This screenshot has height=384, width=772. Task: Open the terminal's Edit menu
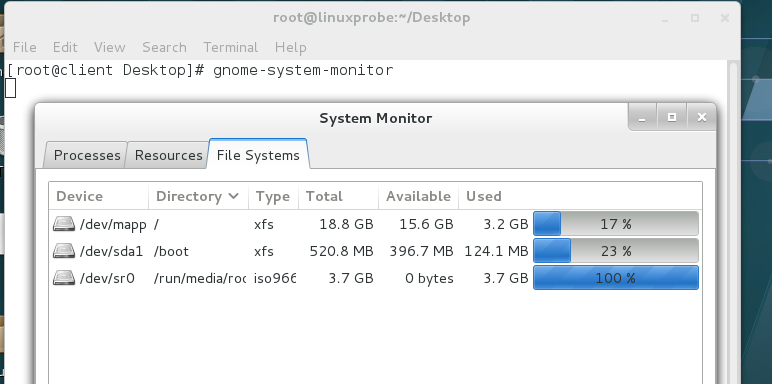65,47
